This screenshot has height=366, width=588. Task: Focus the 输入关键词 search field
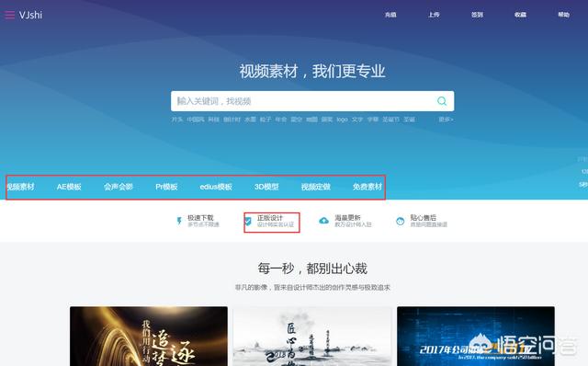[304, 101]
